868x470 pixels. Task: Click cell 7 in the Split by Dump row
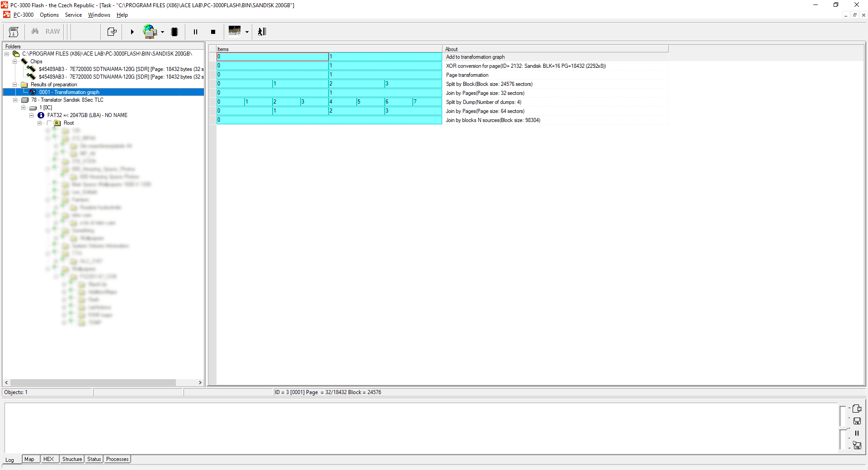pyautogui.click(x=427, y=102)
